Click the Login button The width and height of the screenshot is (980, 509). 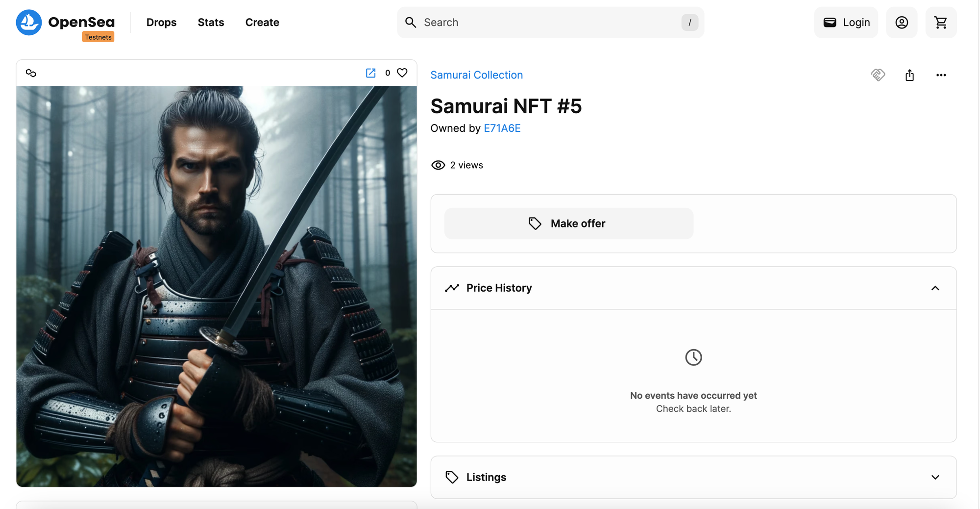point(846,23)
